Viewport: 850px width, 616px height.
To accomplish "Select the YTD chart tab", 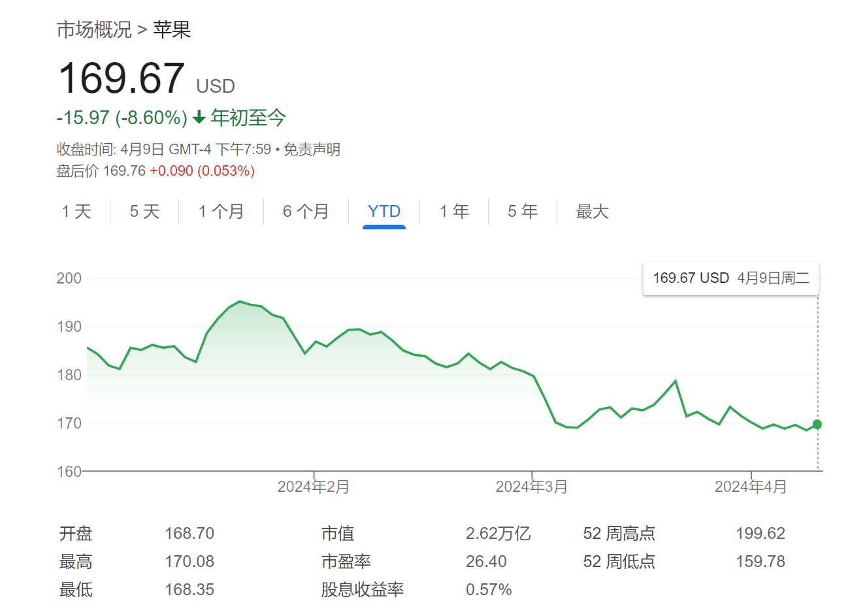I will (x=384, y=211).
